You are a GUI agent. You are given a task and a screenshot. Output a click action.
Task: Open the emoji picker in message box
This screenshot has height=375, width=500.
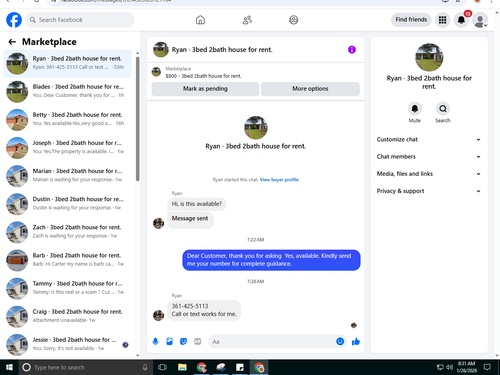point(340,341)
